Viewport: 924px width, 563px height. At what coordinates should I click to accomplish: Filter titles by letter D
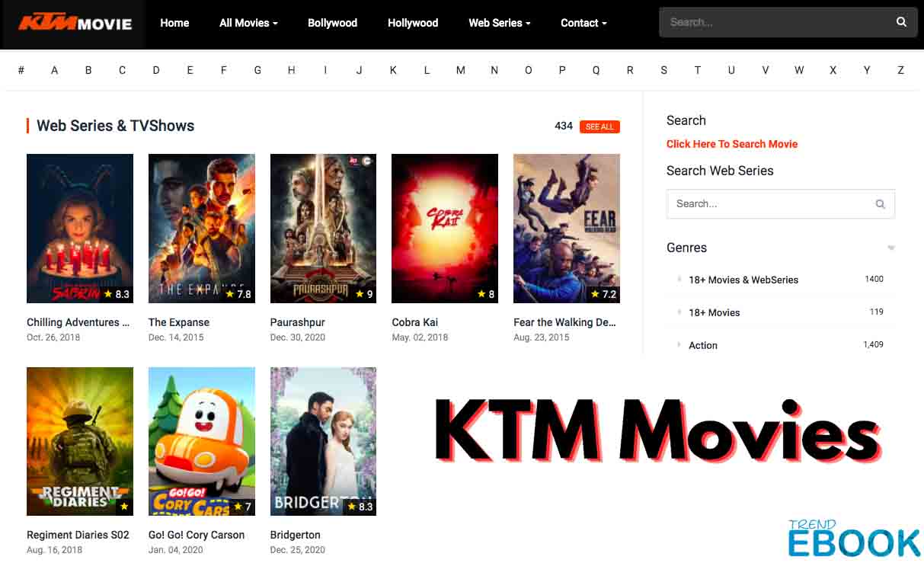(x=156, y=70)
